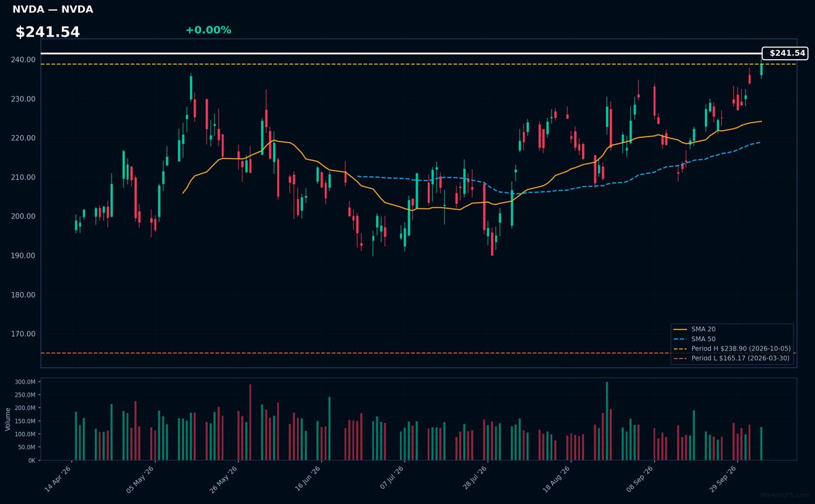Click the 210.00 price axis label

coord(24,177)
